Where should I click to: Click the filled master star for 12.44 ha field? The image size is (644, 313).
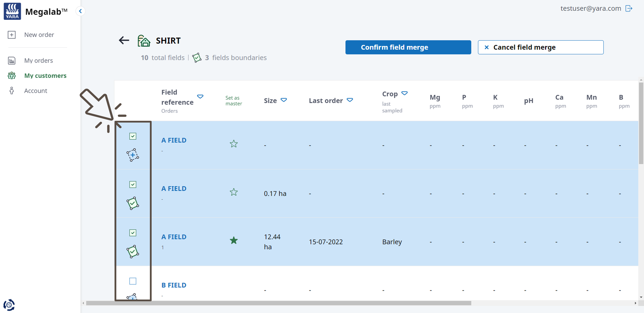(x=234, y=240)
